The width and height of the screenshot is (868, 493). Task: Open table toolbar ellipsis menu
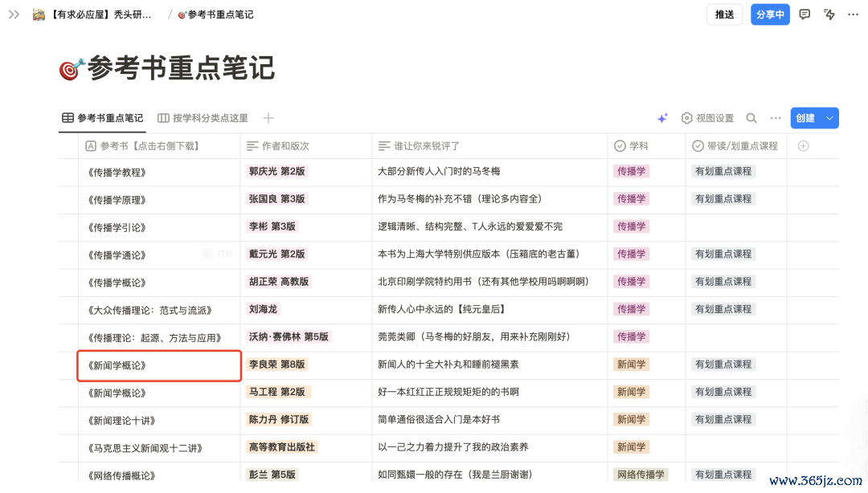776,118
